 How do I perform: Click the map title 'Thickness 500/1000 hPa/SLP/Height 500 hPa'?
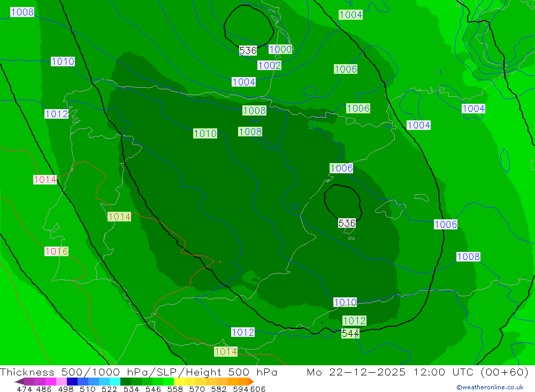point(139,372)
